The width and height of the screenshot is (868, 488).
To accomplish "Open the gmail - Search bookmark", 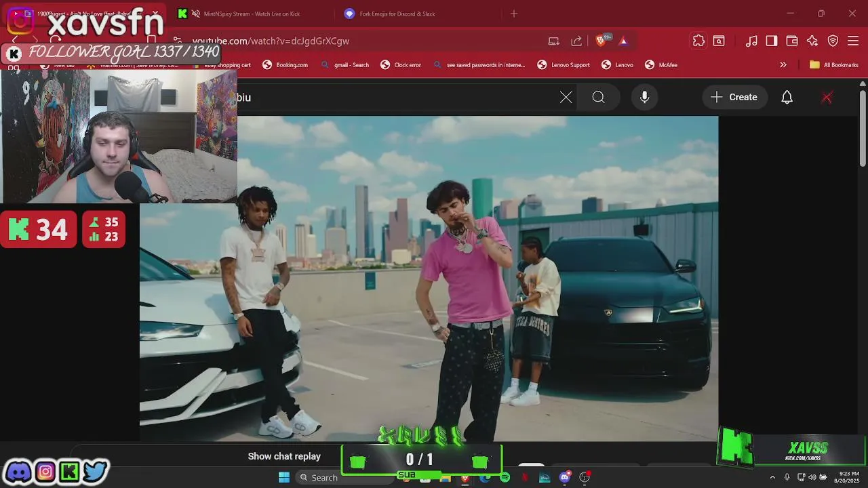I will tap(344, 65).
